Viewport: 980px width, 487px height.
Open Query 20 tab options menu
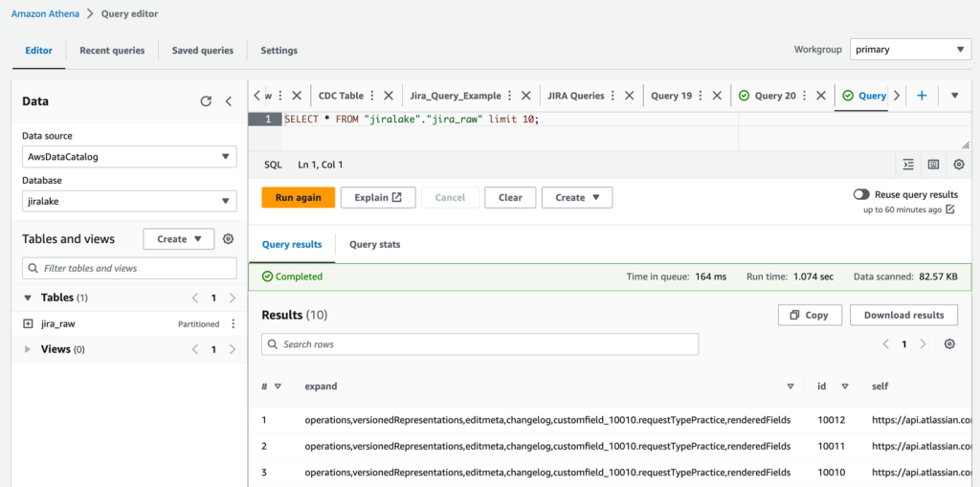pyautogui.click(x=804, y=96)
